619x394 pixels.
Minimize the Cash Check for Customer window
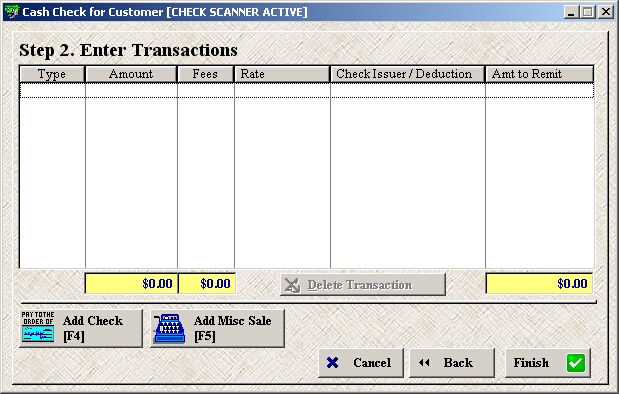(x=570, y=12)
